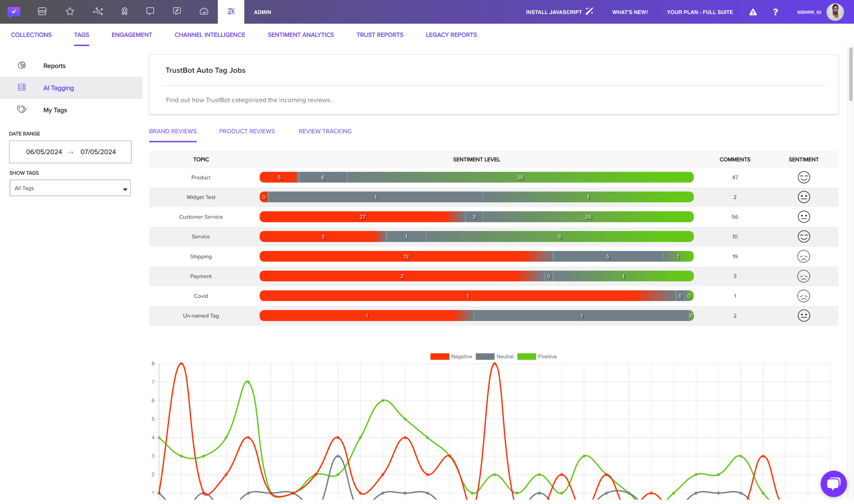This screenshot has width=854, height=504.
Task: Open My Tags in the sidebar
Action: 55,110
